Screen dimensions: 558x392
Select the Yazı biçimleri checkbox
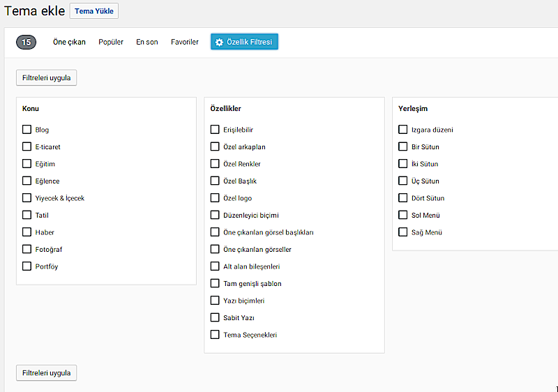[215, 300]
